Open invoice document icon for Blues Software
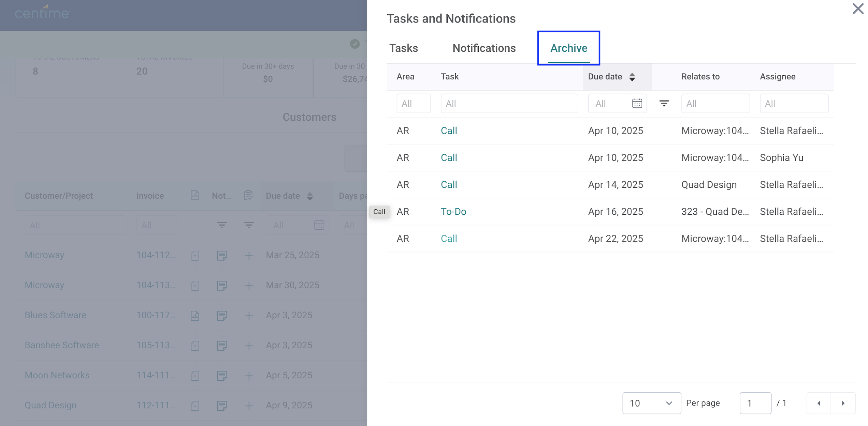This screenshot has width=868, height=426. click(195, 316)
